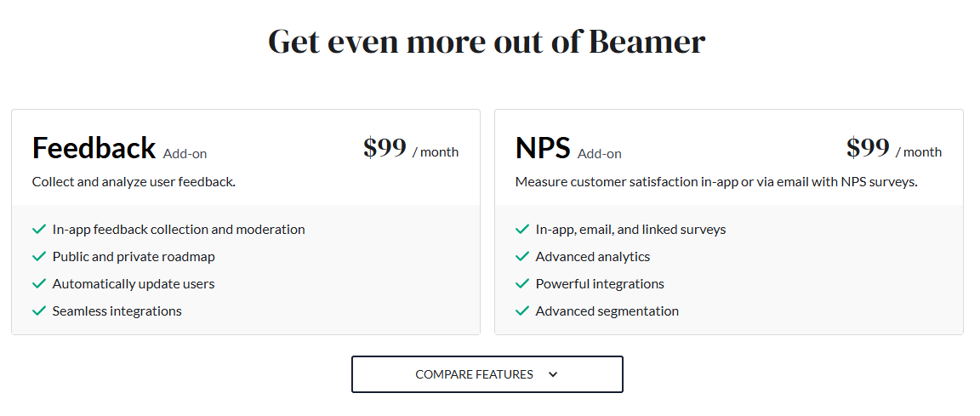Select the Feedback Add-on heading
980x416 pixels.
coord(94,148)
